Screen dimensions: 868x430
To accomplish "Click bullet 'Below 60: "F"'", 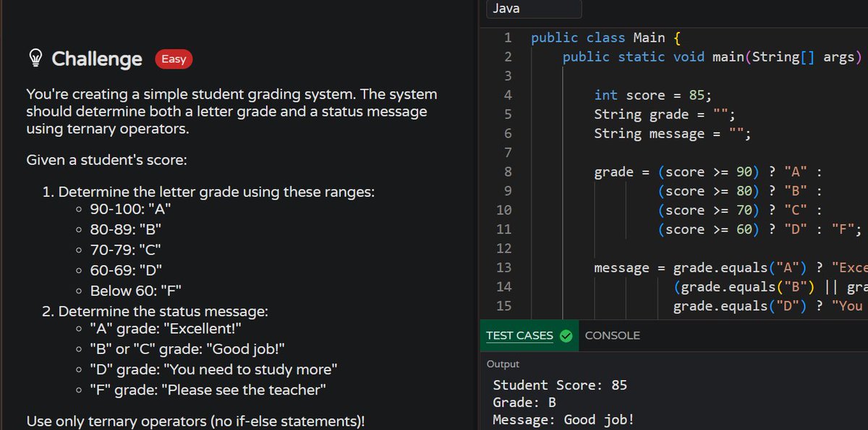I will (135, 291).
